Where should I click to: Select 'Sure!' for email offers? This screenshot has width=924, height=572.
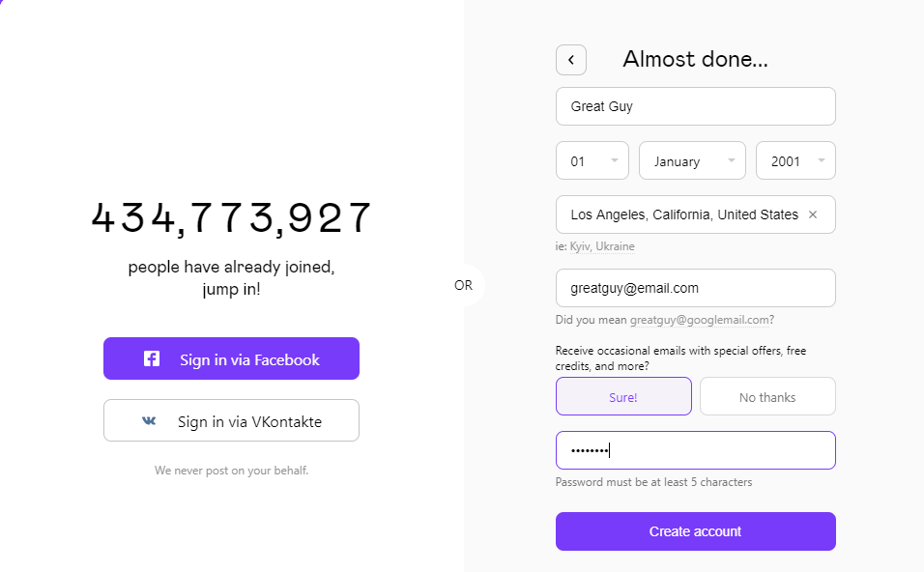tap(623, 397)
